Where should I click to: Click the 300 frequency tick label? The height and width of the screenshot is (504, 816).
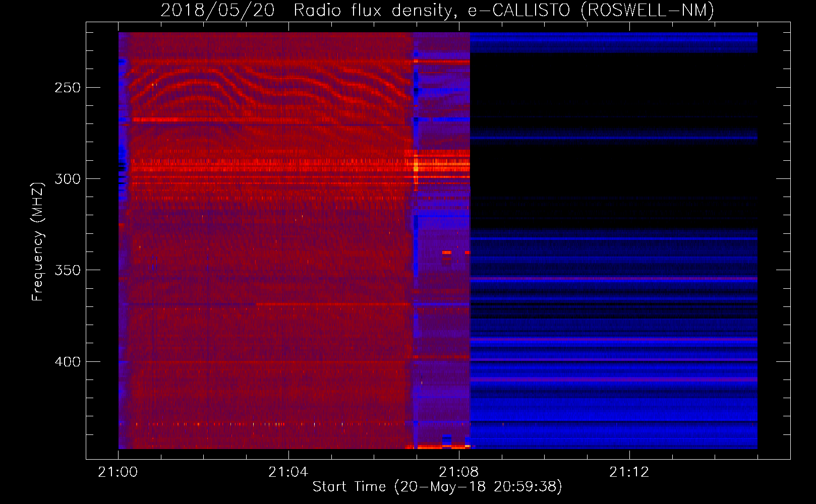point(68,179)
